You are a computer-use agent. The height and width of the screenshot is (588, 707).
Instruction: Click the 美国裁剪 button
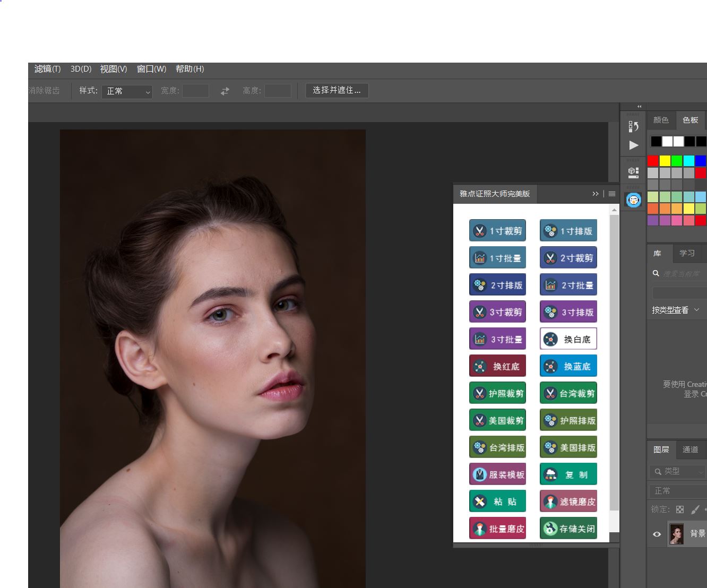click(497, 420)
